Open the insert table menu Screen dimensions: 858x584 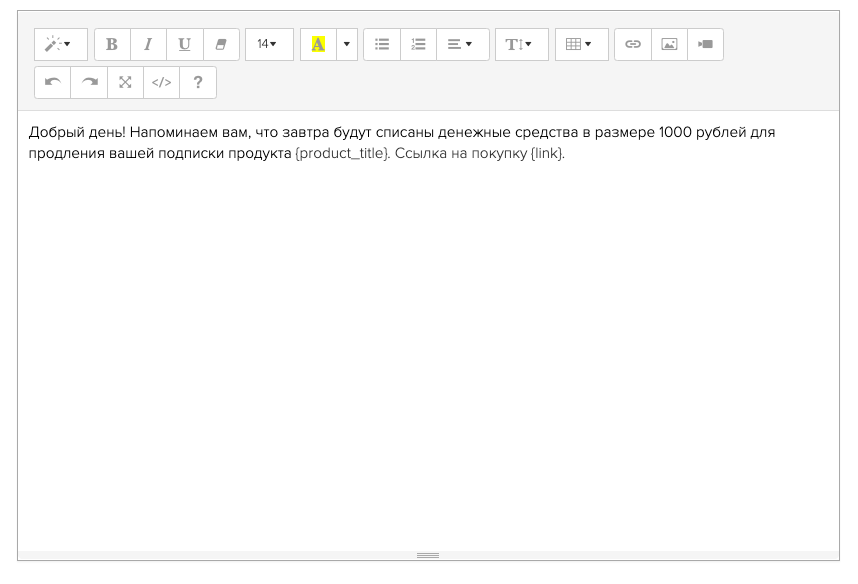tap(580, 45)
